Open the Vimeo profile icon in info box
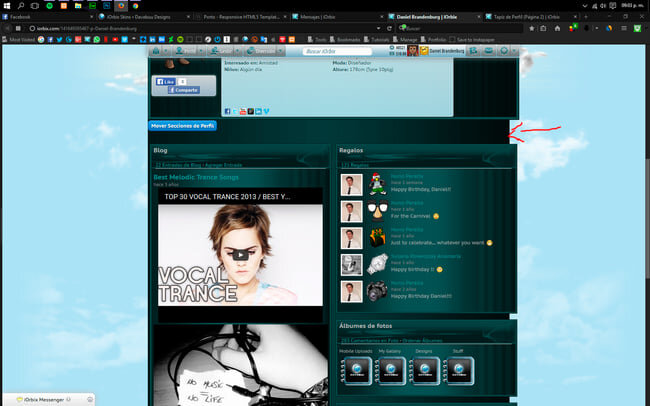The height and width of the screenshot is (406, 650). coord(266,111)
